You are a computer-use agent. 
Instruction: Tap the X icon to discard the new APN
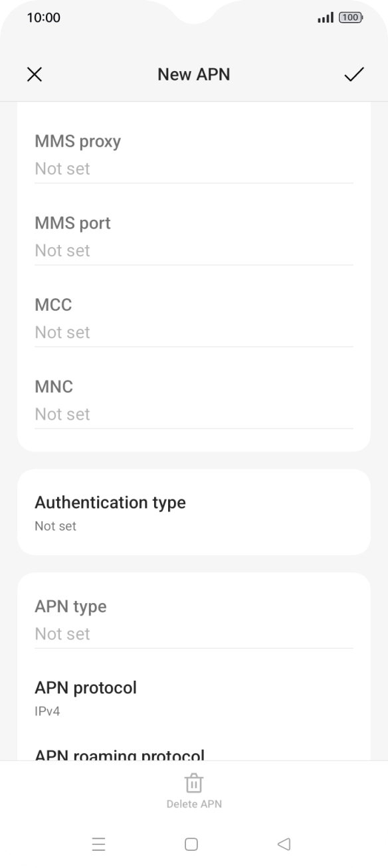[x=34, y=74]
